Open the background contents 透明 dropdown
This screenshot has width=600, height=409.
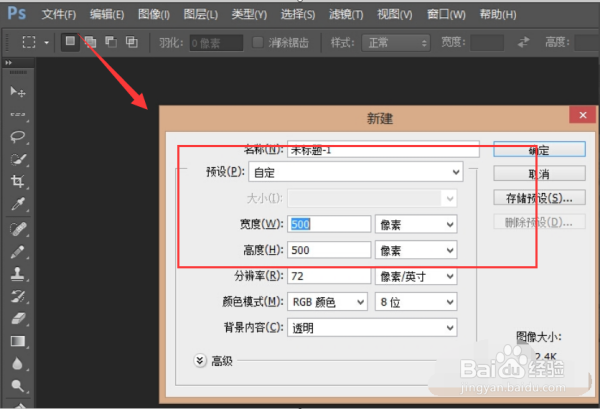pyautogui.click(x=372, y=328)
